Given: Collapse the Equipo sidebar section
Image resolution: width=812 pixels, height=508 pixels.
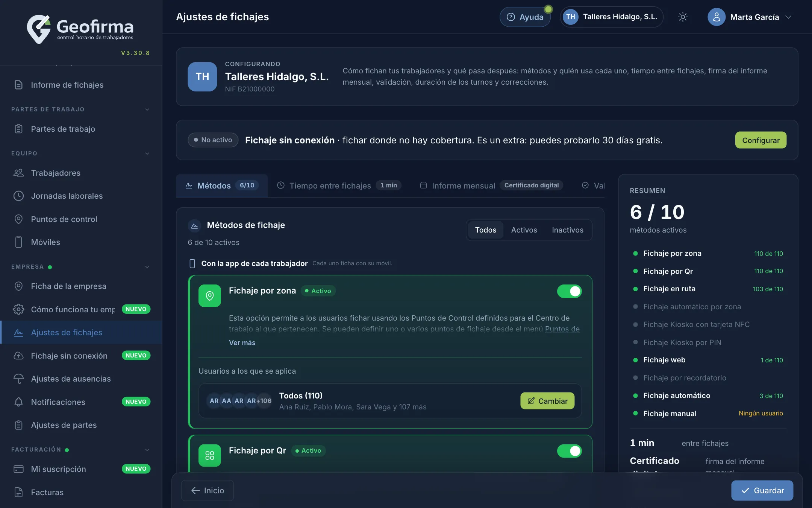Looking at the screenshot, I should click(147, 154).
